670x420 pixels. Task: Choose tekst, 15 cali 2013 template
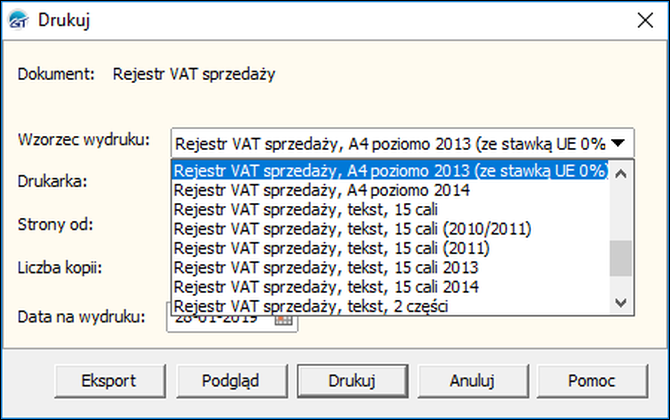391,267
